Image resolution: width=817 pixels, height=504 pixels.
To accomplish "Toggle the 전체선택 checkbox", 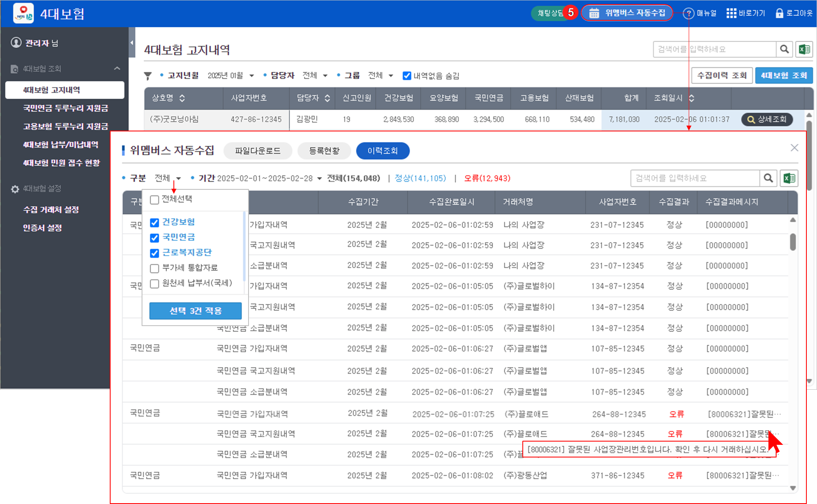I will (154, 200).
